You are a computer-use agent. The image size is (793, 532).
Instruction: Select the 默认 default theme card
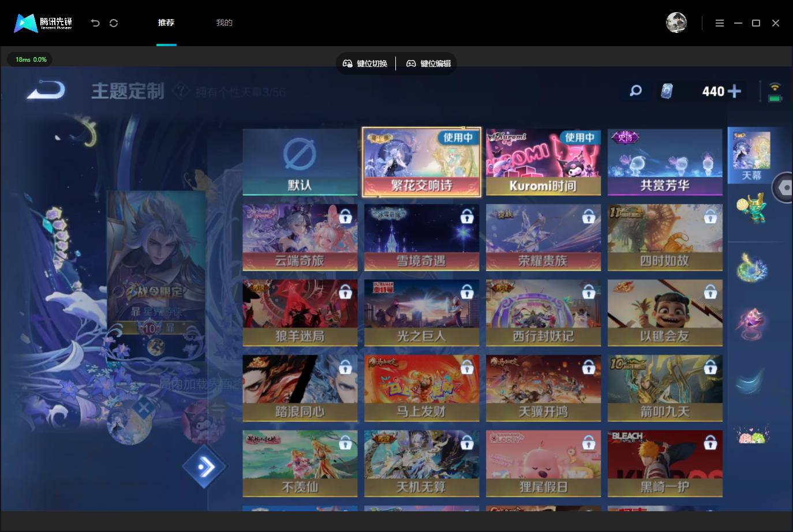(x=300, y=162)
